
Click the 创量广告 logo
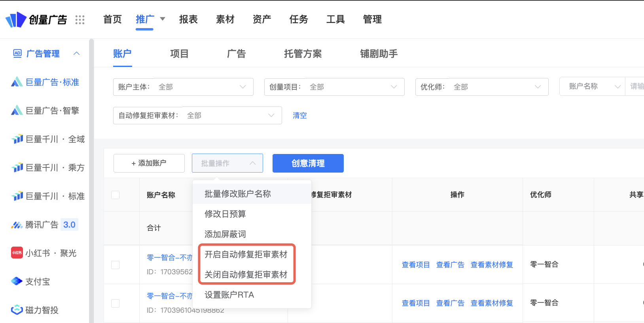[36, 19]
